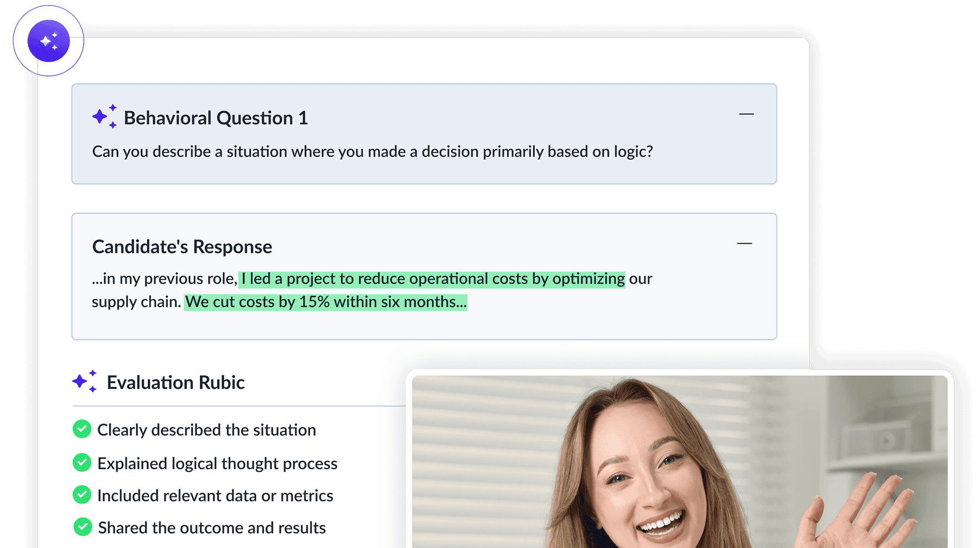Click sparkle icon beside Evaluation Rubic

tap(85, 381)
